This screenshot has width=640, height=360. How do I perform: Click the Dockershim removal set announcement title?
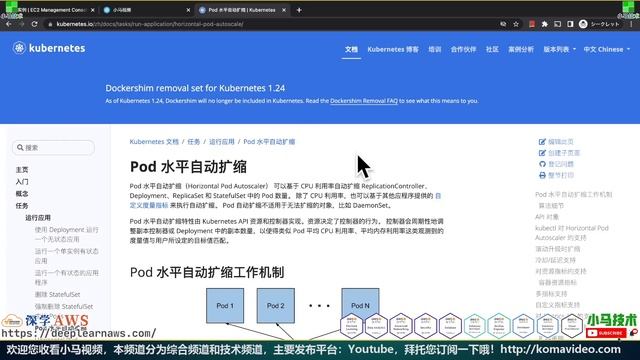(195, 88)
